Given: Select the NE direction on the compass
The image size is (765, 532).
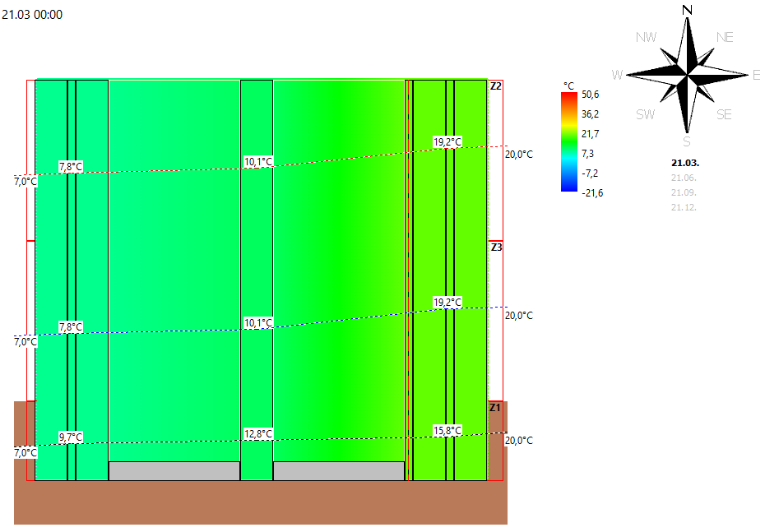Looking at the screenshot, I should [725, 37].
